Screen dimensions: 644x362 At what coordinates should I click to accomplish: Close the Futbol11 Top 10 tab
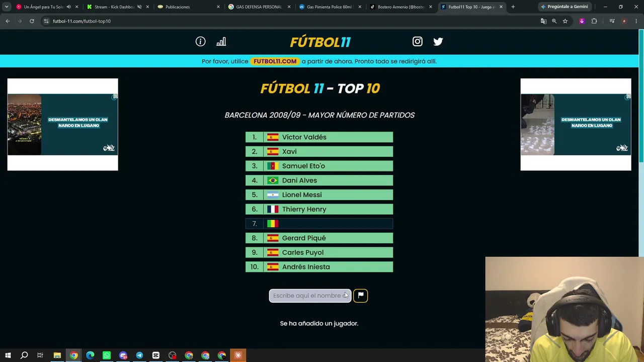(501, 7)
